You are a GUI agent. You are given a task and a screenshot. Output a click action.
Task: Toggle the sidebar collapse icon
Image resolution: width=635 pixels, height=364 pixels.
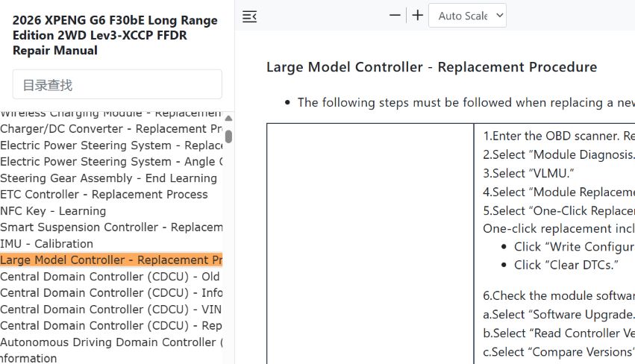(x=249, y=16)
